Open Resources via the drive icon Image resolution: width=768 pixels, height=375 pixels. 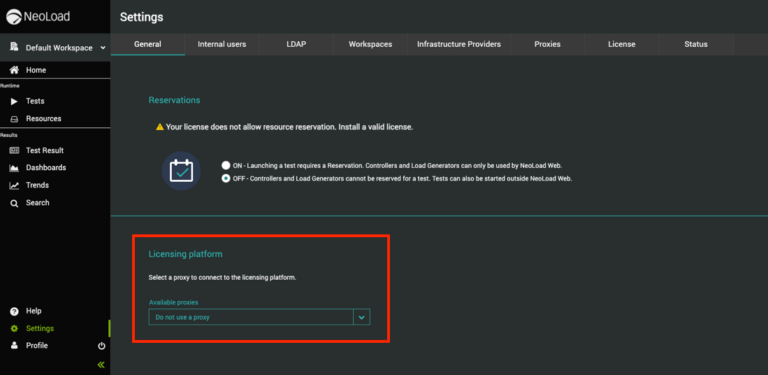click(15, 119)
